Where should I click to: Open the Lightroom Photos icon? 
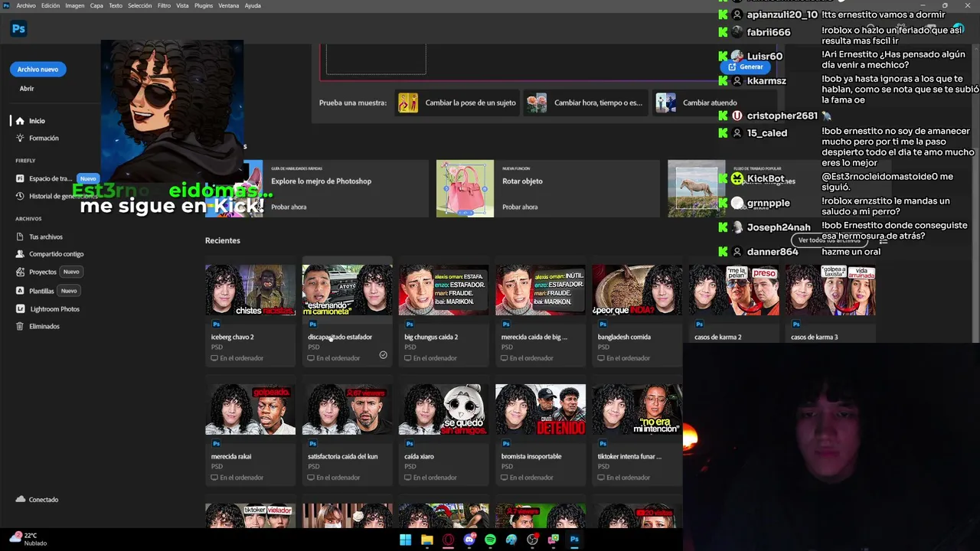coord(20,309)
